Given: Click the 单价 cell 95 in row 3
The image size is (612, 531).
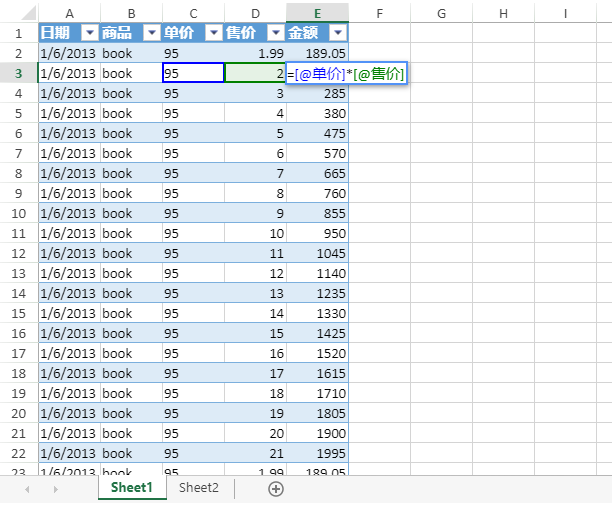Looking at the screenshot, I should 193,73.
